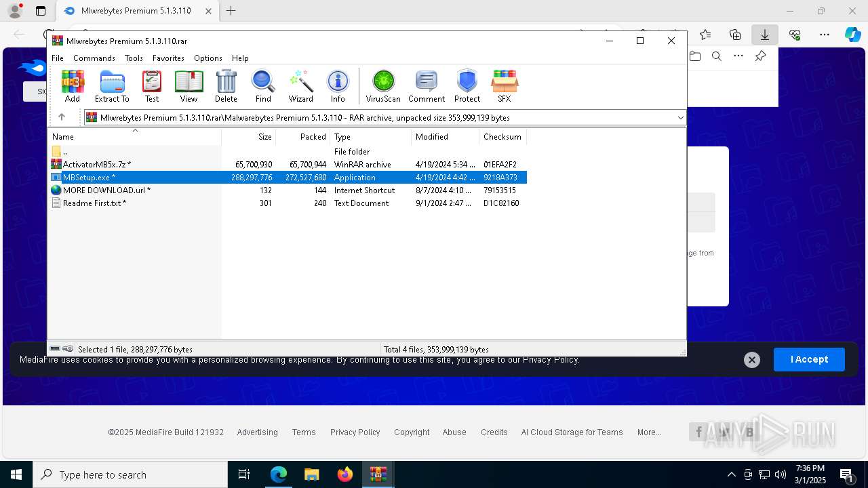Open Edge Settings and more menu
Viewport: 868px width, 488px height.
[x=824, y=35]
